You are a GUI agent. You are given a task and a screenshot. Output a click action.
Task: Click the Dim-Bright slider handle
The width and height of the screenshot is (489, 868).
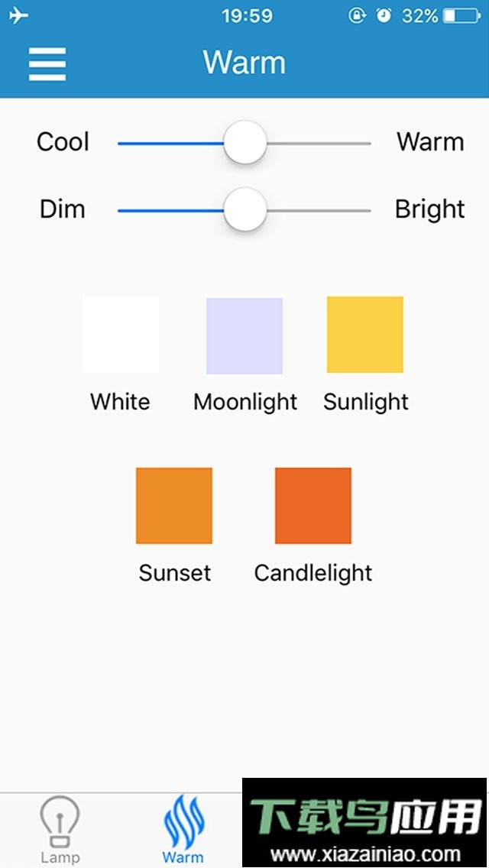(x=245, y=210)
